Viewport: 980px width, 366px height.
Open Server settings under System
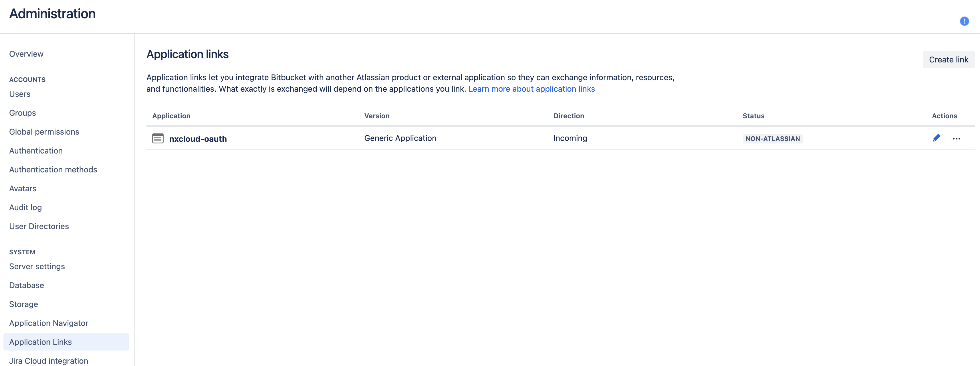coord(37,267)
